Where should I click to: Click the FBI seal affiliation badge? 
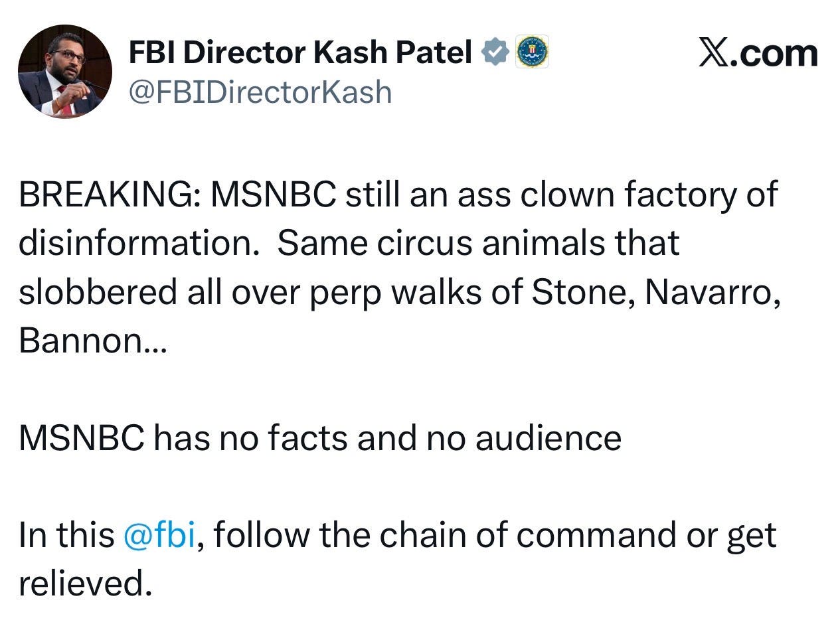pyautogui.click(x=532, y=52)
